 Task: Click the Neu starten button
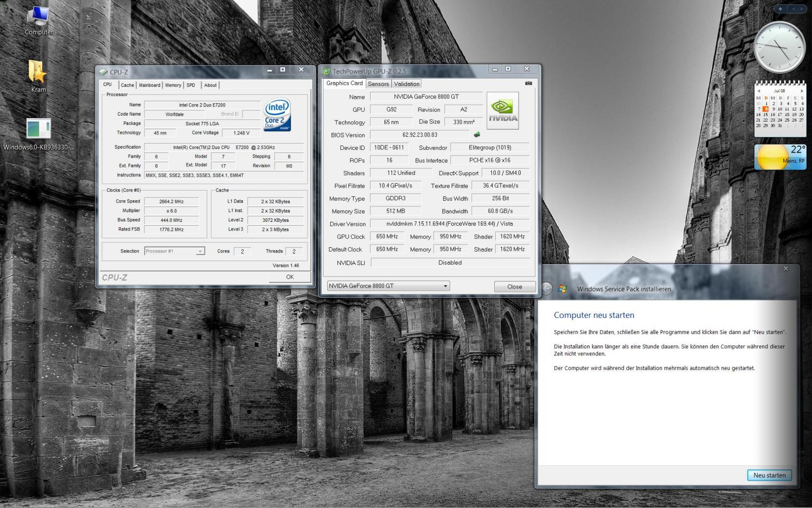pos(769,475)
